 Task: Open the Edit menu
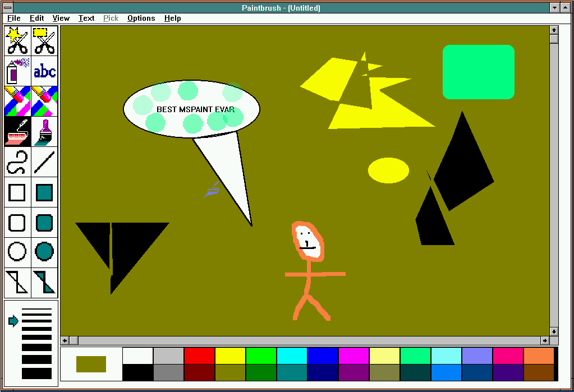click(x=36, y=19)
